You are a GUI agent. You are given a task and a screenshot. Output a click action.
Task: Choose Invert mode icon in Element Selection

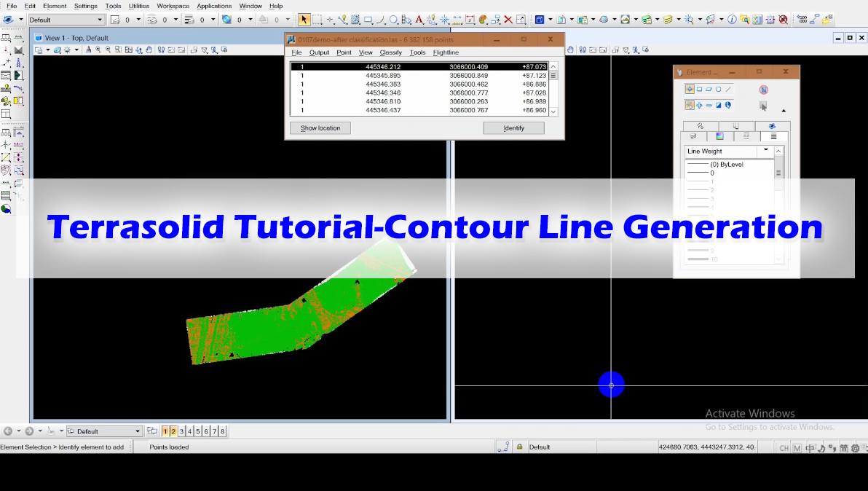[719, 105]
